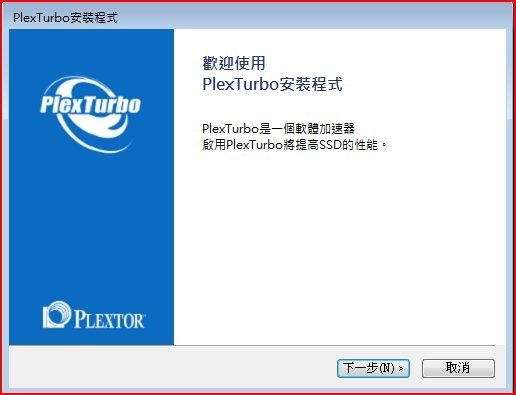Click the 下一步(N) > next button
516x395 pixels.
(373, 368)
